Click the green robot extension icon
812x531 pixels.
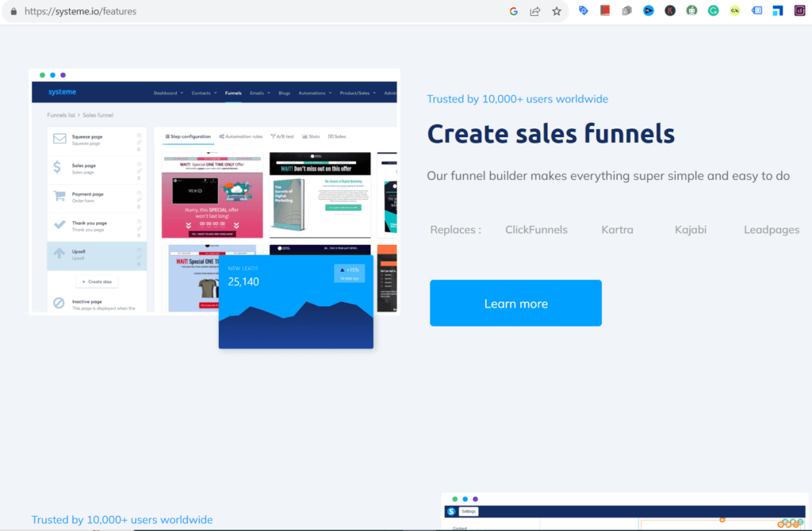pos(691,11)
